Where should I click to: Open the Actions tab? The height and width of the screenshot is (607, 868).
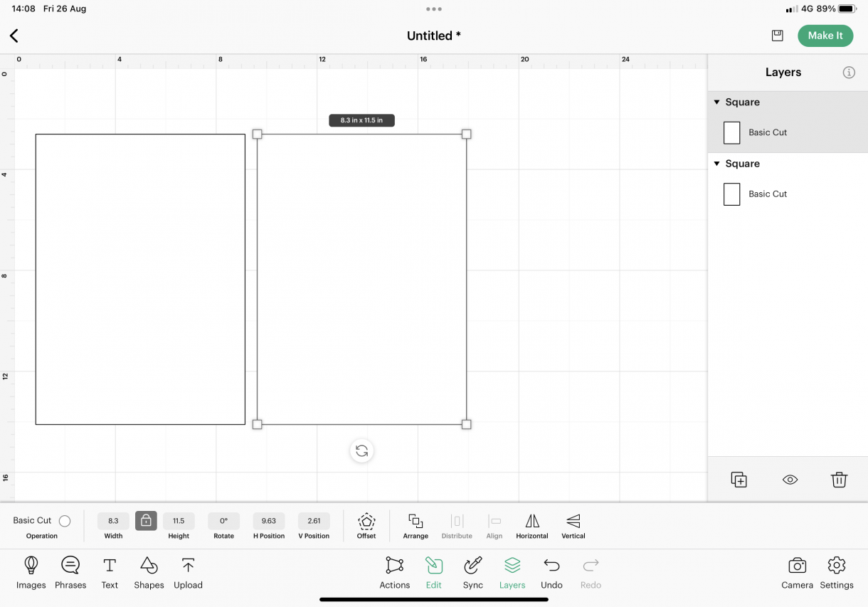(x=394, y=573)
